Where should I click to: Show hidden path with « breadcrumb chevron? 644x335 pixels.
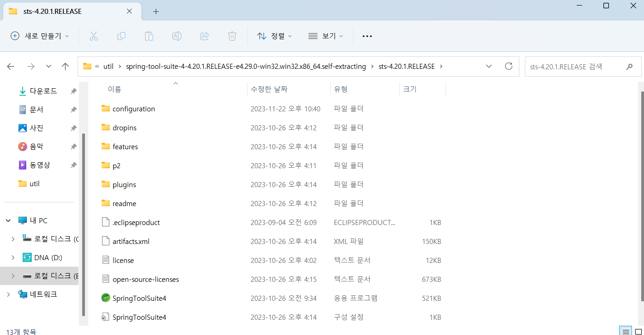pos(97,67)
